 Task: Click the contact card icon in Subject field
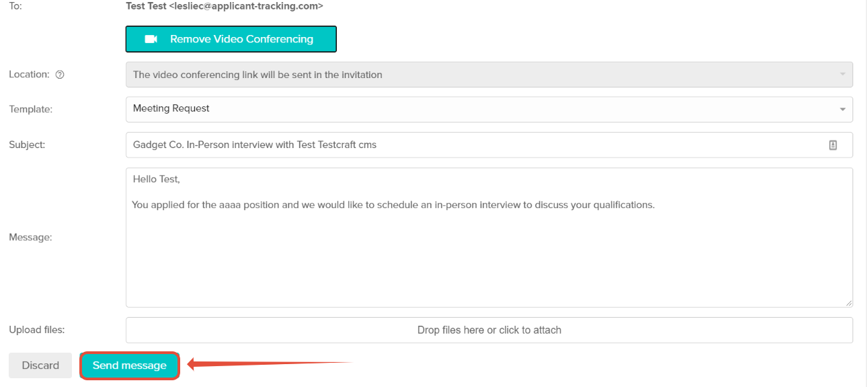833,145
